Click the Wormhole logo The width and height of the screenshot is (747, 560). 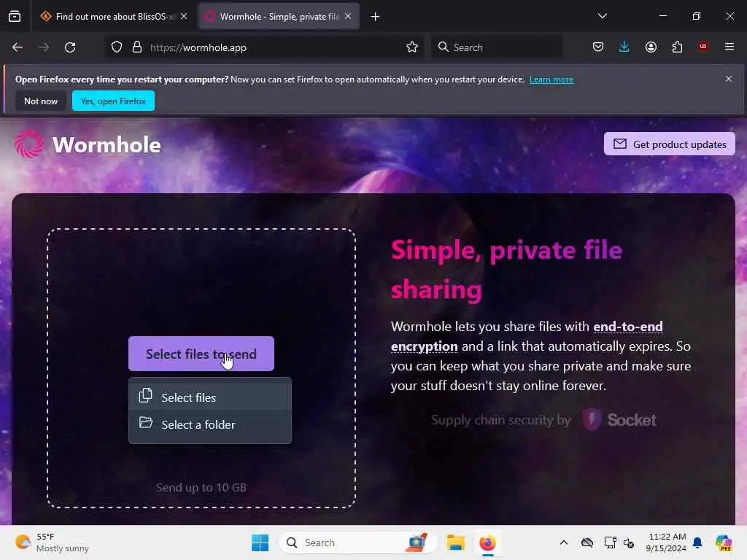(88, 145)
